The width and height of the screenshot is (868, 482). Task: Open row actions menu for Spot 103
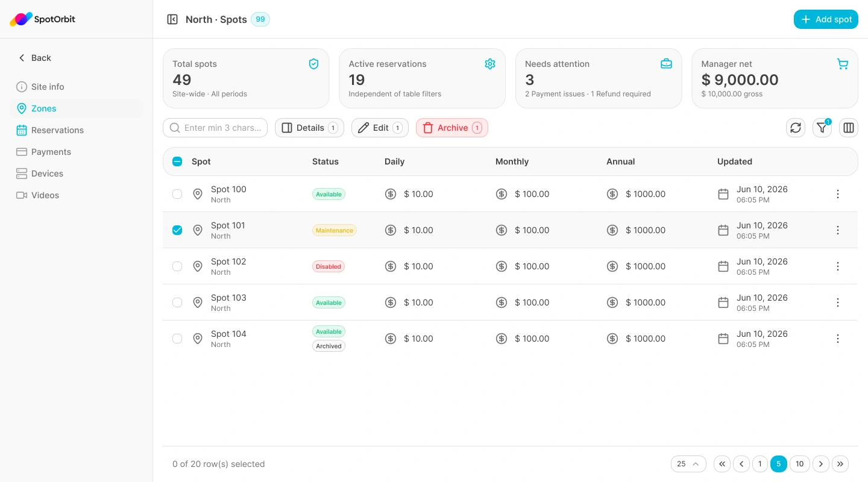838,302
